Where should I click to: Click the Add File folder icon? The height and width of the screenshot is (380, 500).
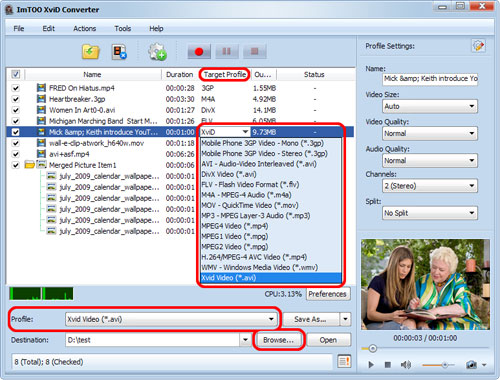[x=91, y=52]
